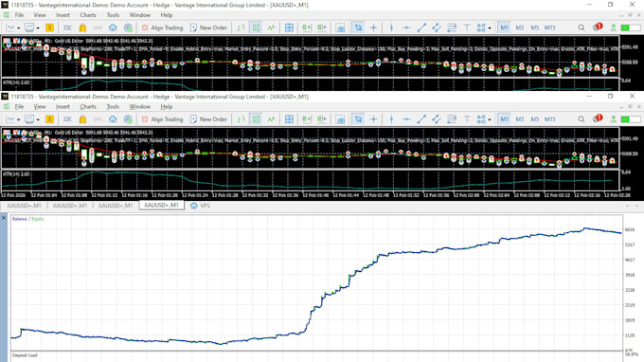Expand templates dropdown in lower window
Screen dimensions: 644x362
[38, 119]
